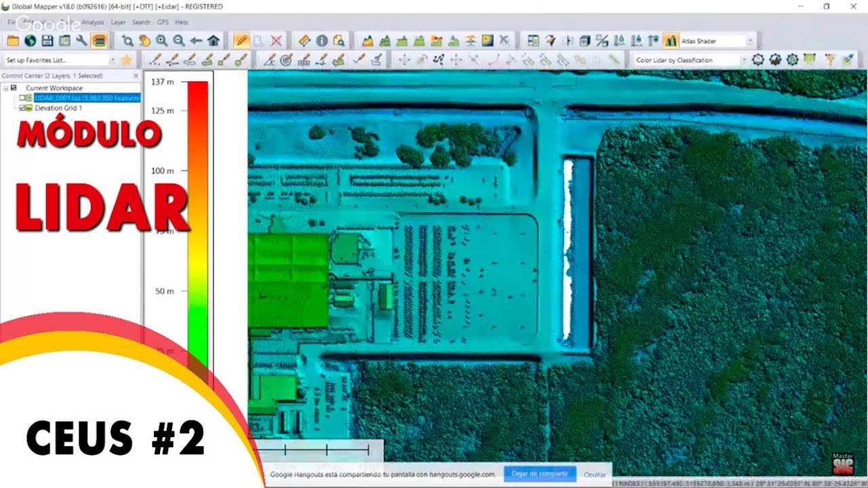Click the first lidar classification gear icon
Screen dimensions: 868x488
(x=757, y=60)
